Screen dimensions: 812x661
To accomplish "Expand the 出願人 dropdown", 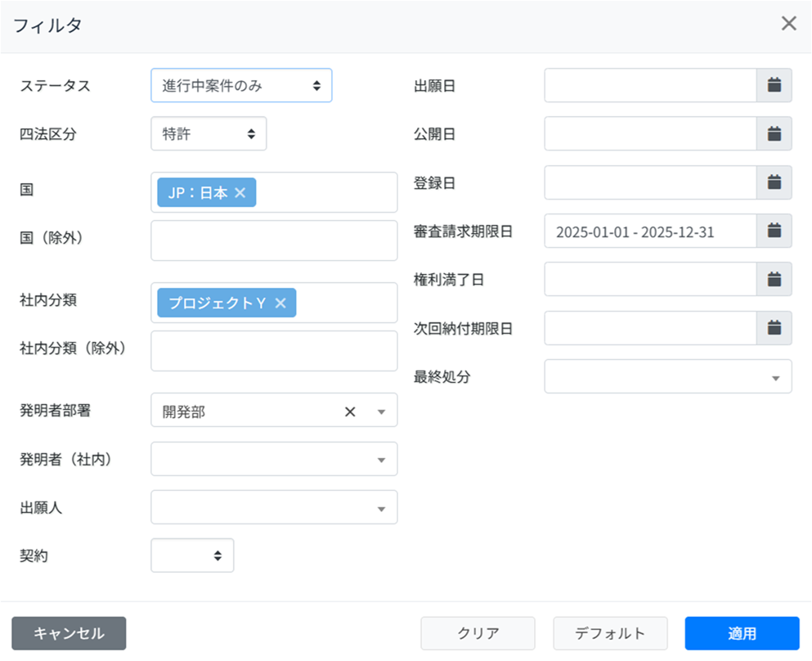I will [274, 507].
